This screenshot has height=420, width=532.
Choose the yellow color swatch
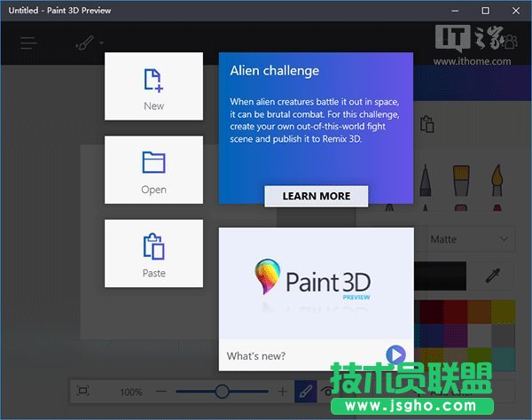click(x=503, y=312)
